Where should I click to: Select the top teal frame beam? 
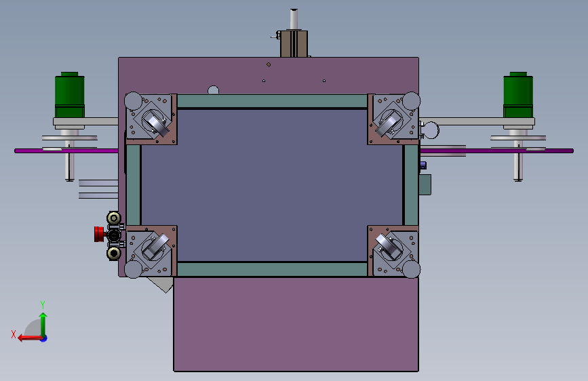pos(272,102)
